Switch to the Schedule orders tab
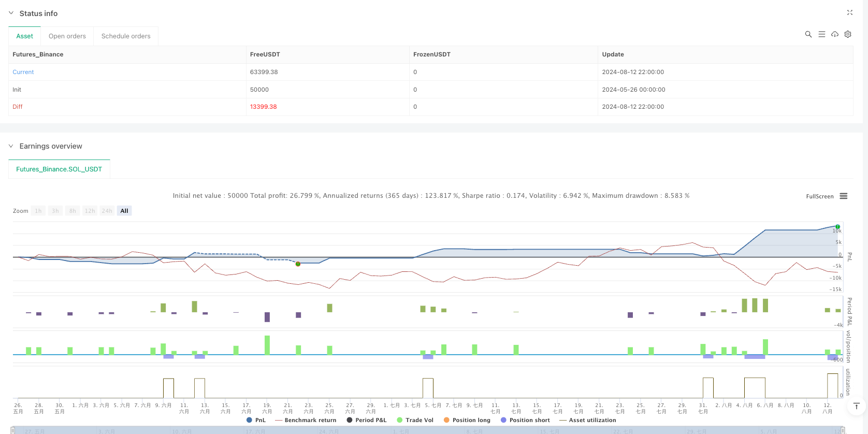The height and width of the screenshot is (434, 868). [x=126, y=36]
